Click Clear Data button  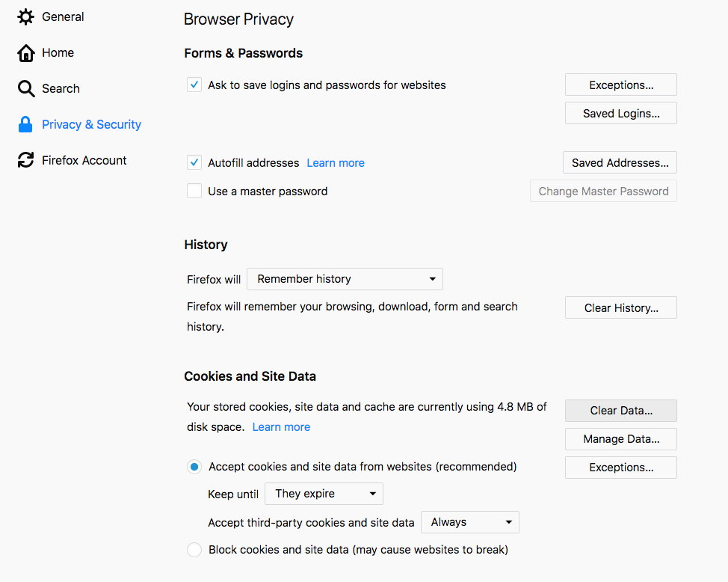point(621,411)
